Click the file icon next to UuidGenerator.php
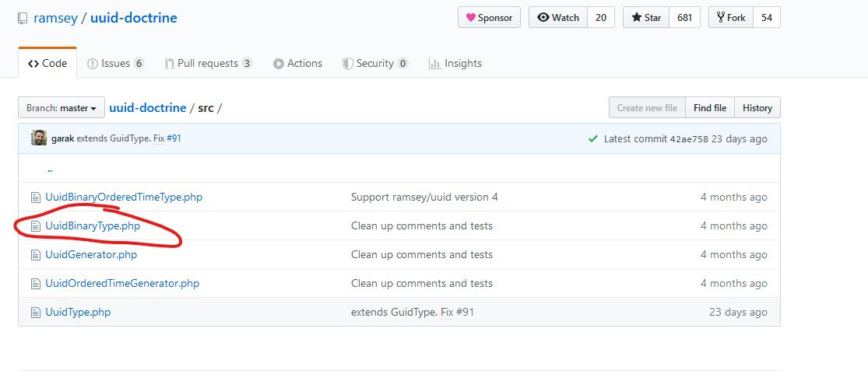Image resolution: width=868 pixels, height=388 pixels. (x=36, y=255)
